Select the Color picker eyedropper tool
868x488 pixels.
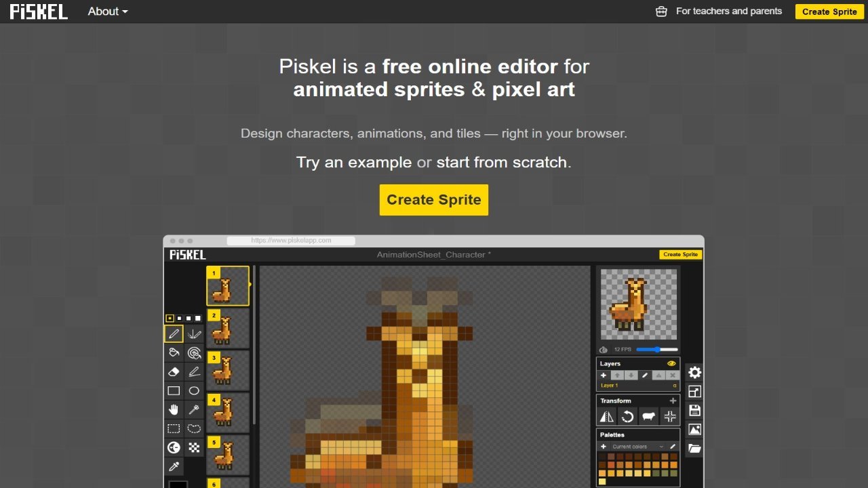(174, 466)
